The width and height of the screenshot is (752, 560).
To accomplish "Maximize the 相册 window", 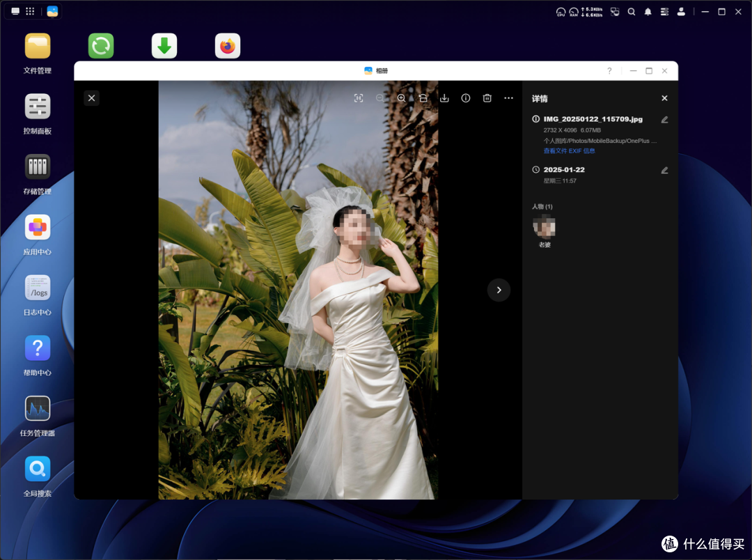I will 649,70.
